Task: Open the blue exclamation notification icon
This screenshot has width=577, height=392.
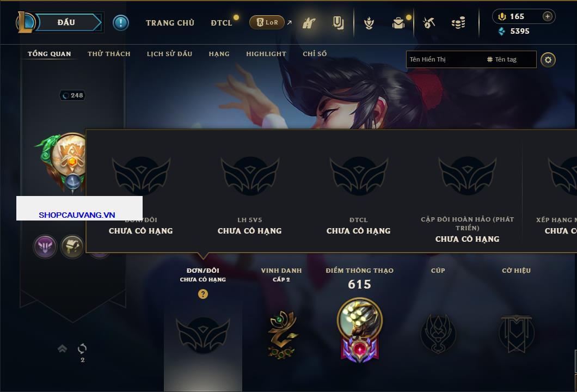Action: tap(121, 23)
